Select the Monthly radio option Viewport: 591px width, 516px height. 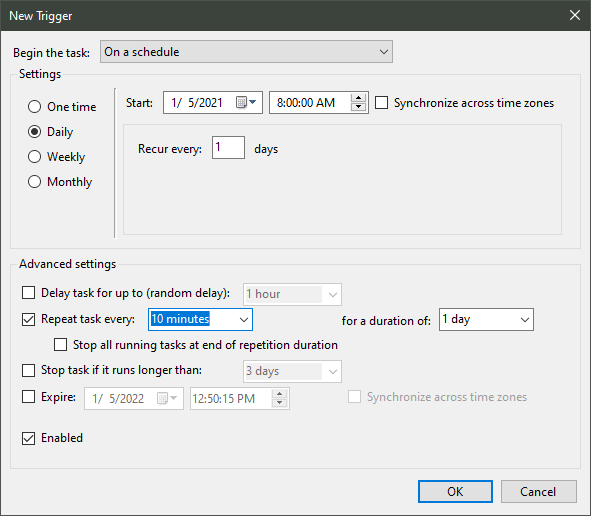[x=34, y=182]
